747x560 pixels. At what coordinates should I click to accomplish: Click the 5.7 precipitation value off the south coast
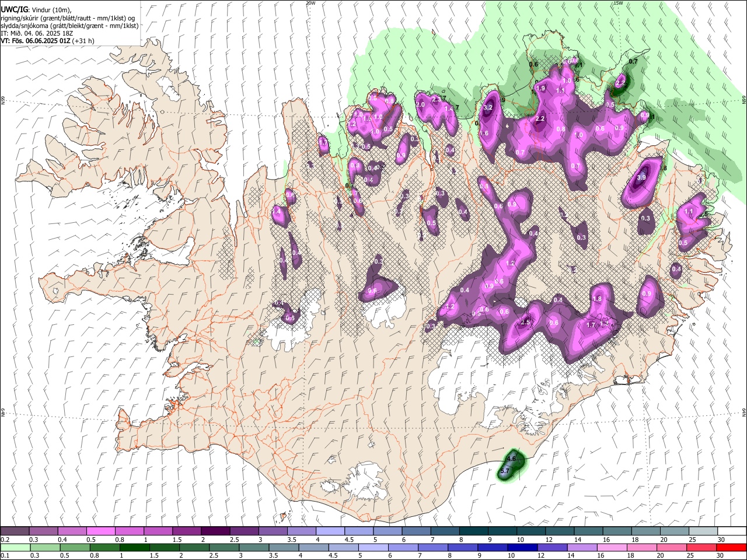click(x=505, y=470)
